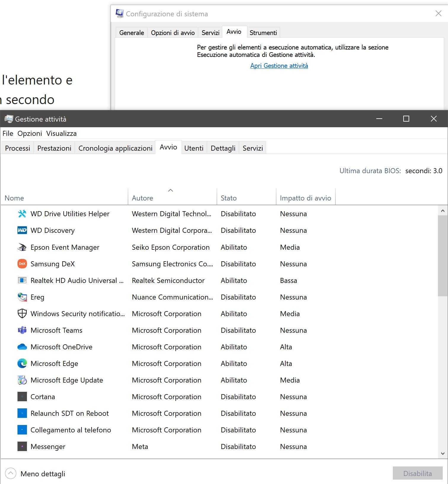Screen dimensions: 448x484
Task: Click the Microsoft OneDrive cloud icon
Action: tap(22, 347)
